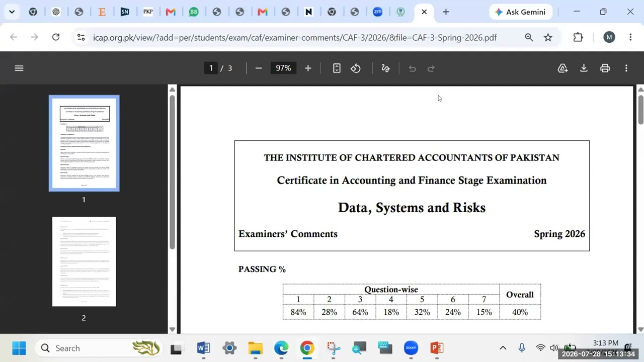Image resolution: width=644 pixels, height=362 pixels.
Task: Switch to the Notion tab
Action: coord(308,12)
